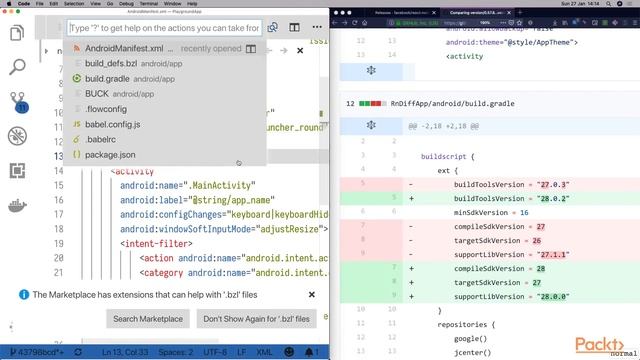The image size is (640, 360).
Task: Open the Selection menu
Action: tap(74, 3)
